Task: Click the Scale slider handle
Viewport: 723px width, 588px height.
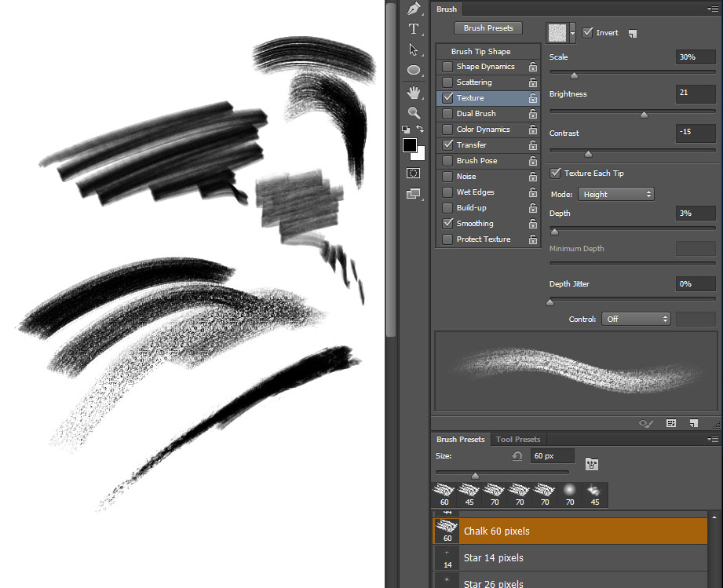Action: coord(574,75)
